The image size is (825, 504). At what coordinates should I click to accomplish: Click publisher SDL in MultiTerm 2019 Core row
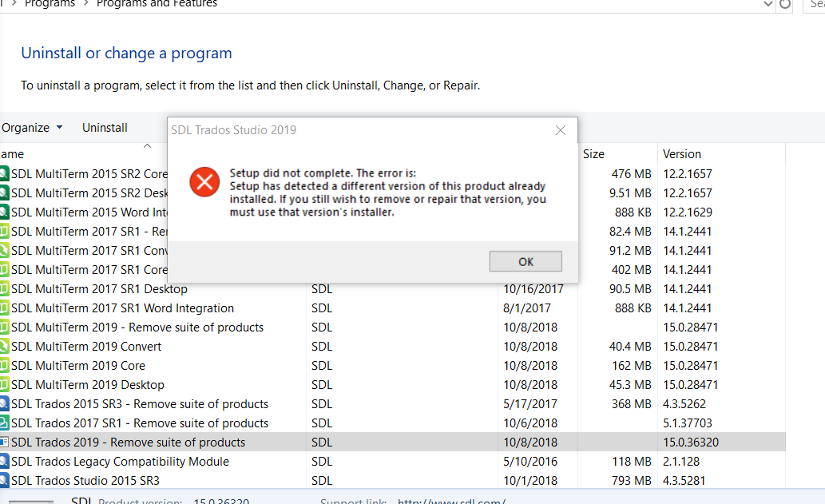click(322, 366)
